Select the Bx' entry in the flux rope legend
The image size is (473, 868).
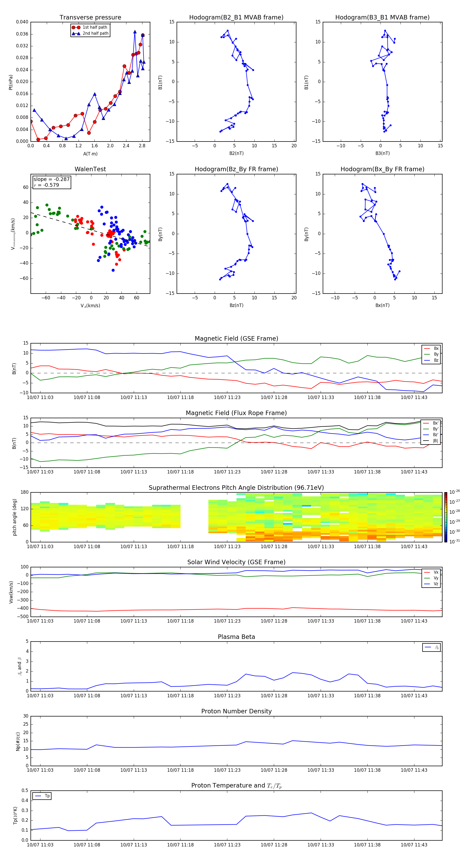tap(431, 423)
